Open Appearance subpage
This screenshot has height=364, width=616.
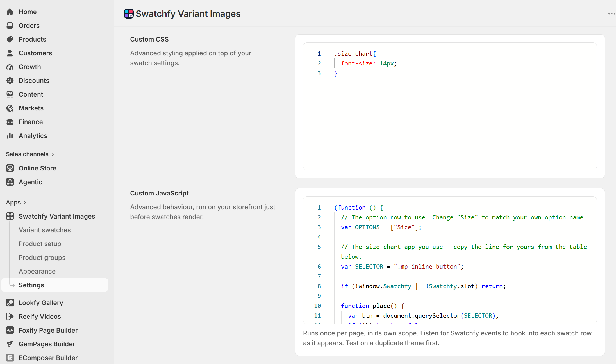pos(37,271)
